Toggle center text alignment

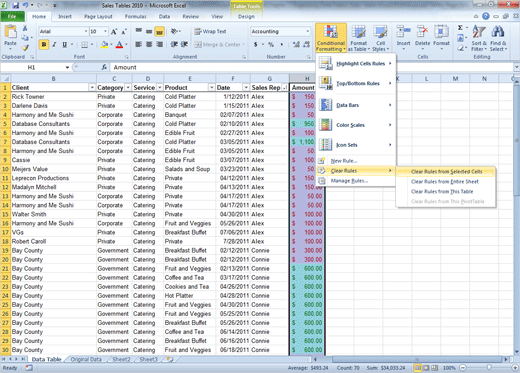click(149, 44)
